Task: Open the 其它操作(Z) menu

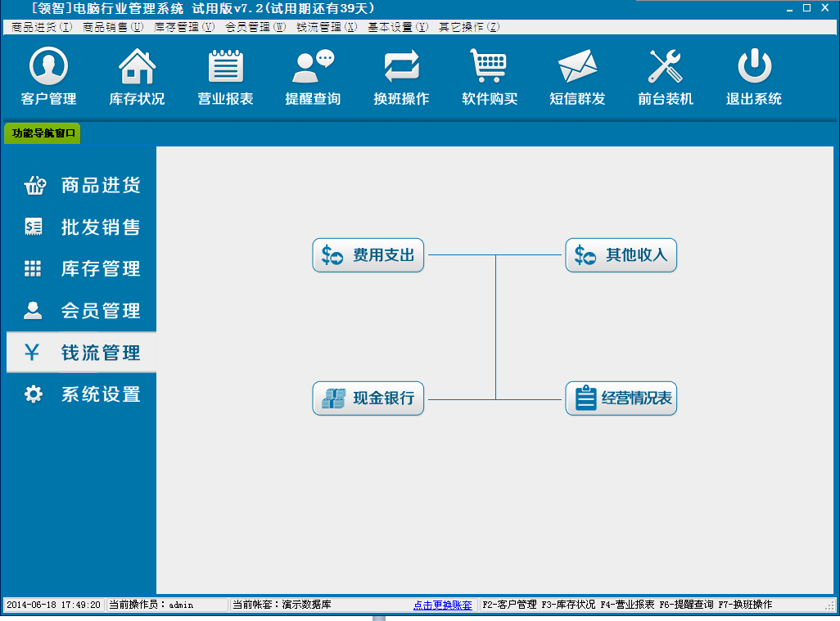Action: click(x=469, y=27)
